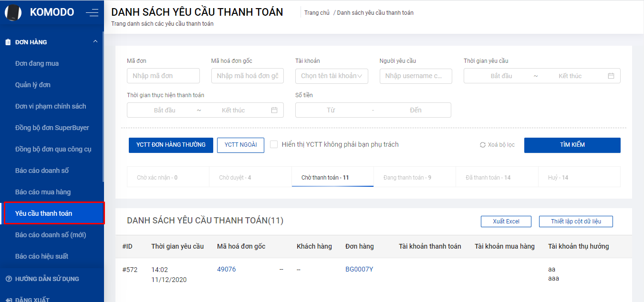This screenshot has height=302, width=644.
Task: Collapse the Đơn hàng menu chevron
Action: click(95, 42)
